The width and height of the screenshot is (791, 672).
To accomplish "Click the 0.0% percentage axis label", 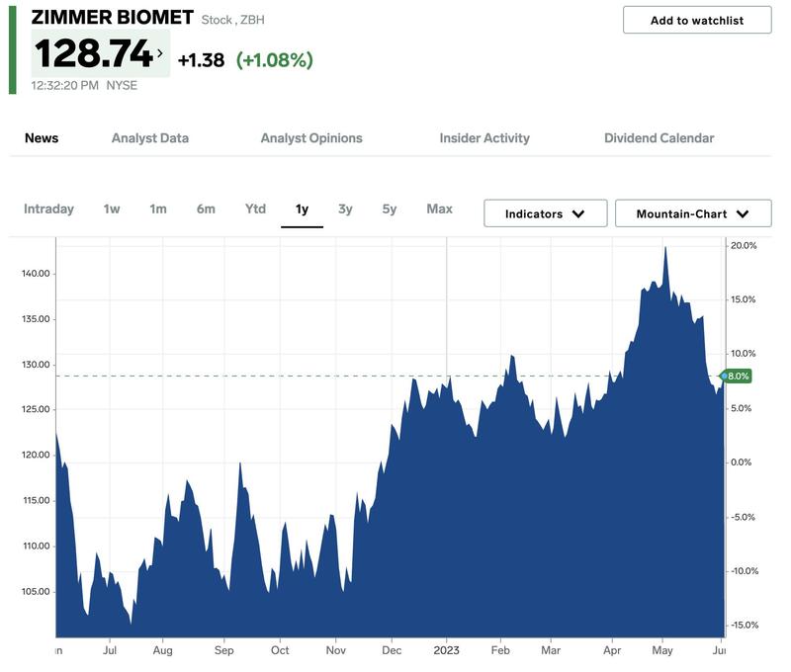I will (x=741, y=462).
